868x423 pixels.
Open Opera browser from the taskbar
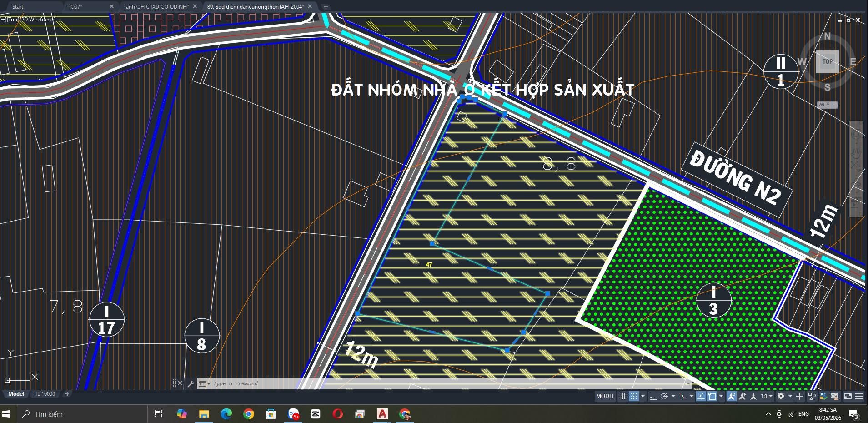click(337, 414)
